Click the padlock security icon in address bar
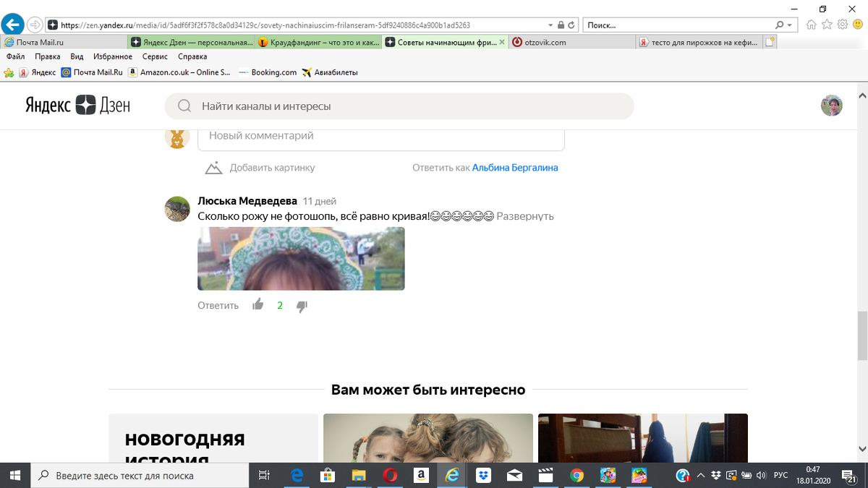The width and height of the screenshot is (868, 488). pyautogui.click(x=561, y=25)
